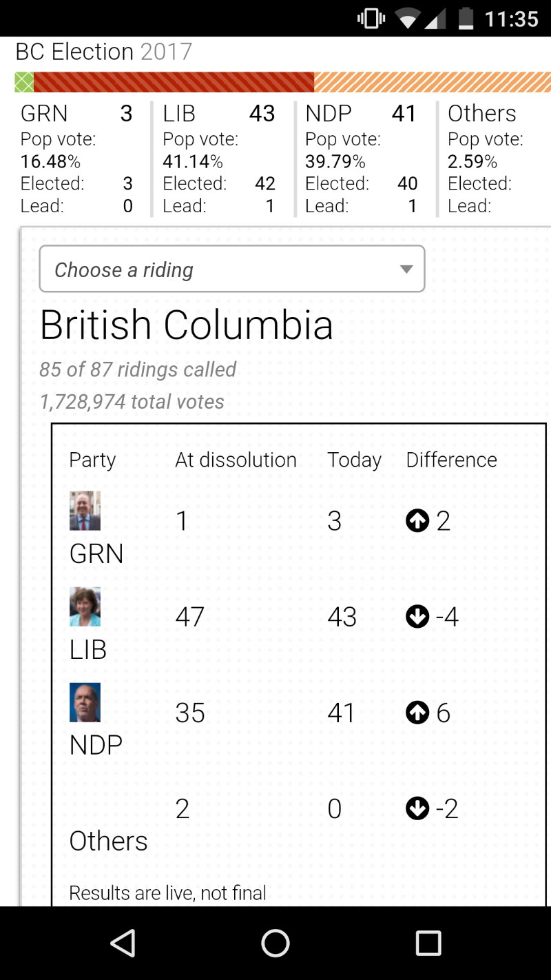Screen dimensions: 551x980
Task: Tap the Others summary heading at top
Action: (481, 114)
